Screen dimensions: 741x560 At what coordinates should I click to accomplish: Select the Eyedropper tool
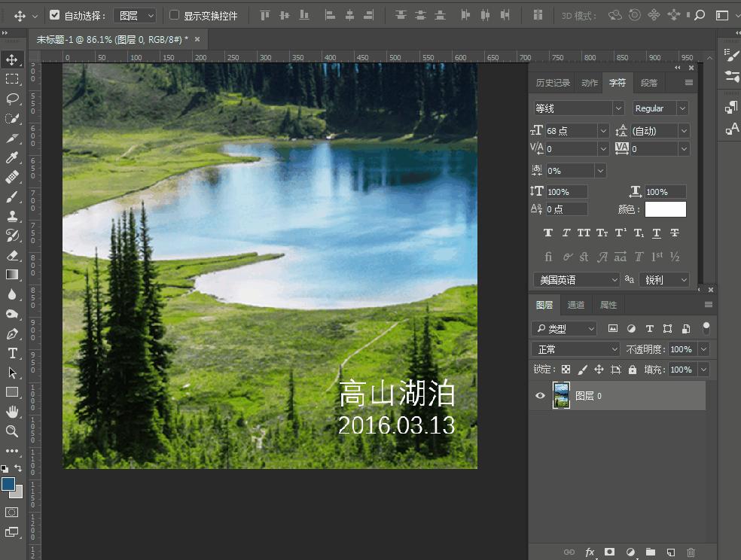12,157
